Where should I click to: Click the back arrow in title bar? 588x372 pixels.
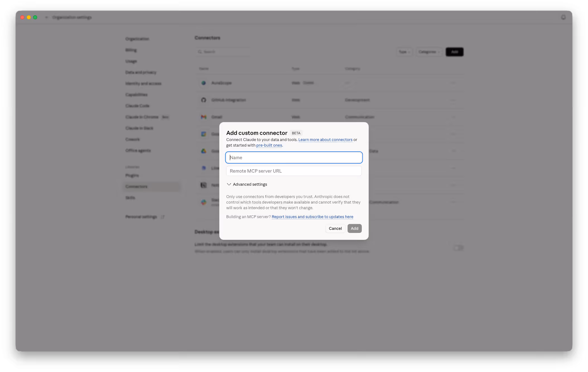tap(47, 17)
